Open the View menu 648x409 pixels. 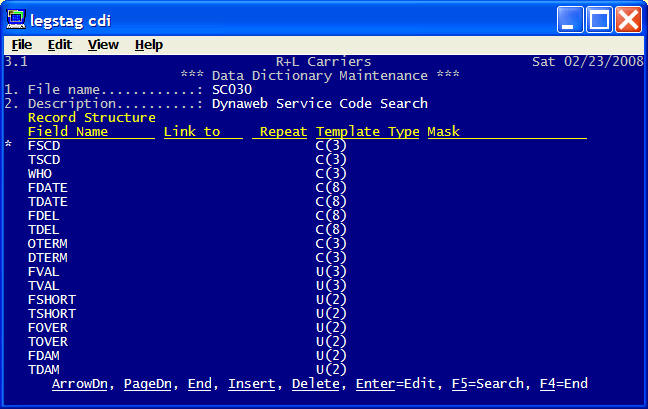(x=103, y=45)
